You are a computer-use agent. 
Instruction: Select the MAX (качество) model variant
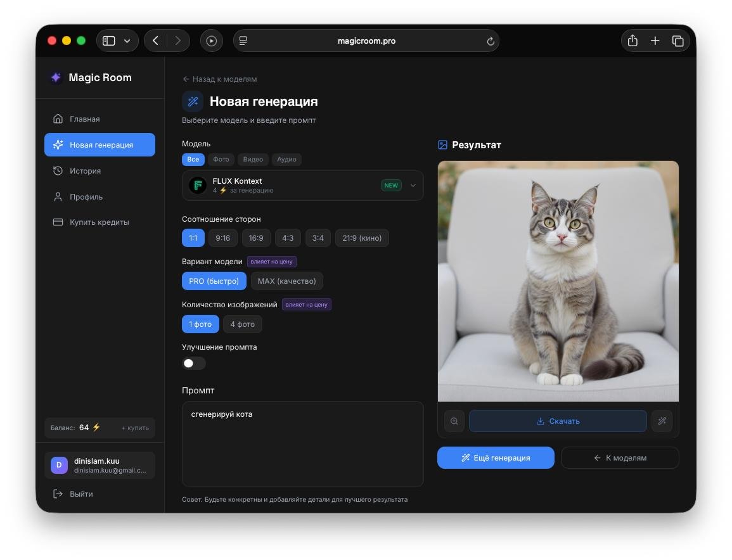(286, 281)
